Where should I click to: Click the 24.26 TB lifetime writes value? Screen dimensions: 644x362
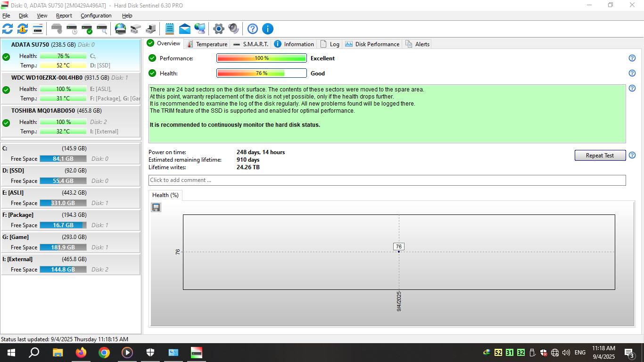click(248, 167)
